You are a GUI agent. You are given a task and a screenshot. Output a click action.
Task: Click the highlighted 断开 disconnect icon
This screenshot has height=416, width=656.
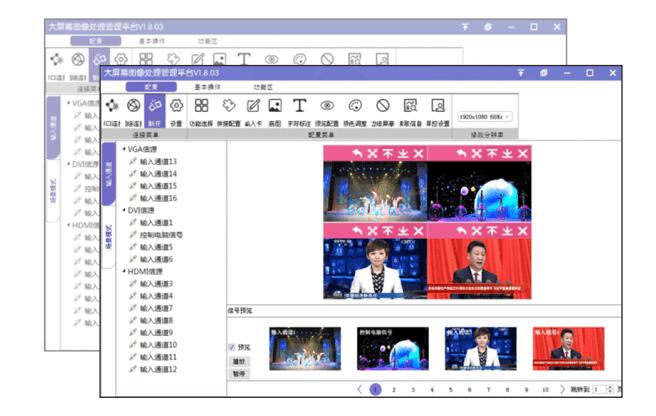pos(154,106)
